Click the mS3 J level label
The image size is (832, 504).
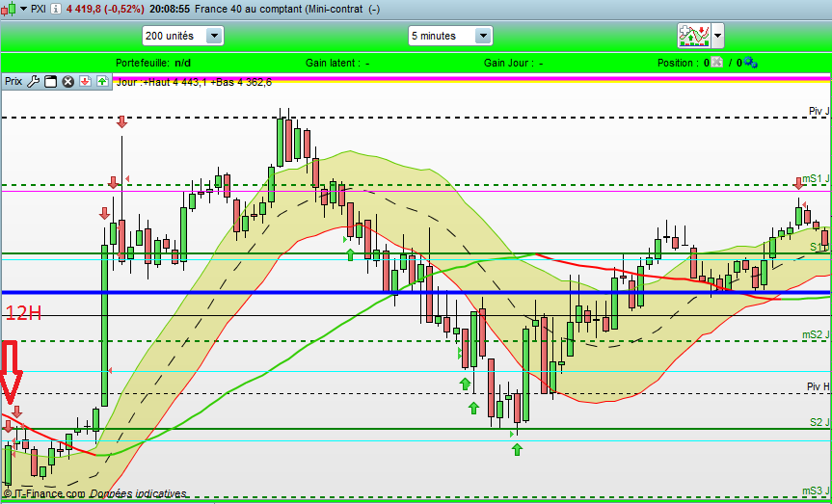pos(816,491)
